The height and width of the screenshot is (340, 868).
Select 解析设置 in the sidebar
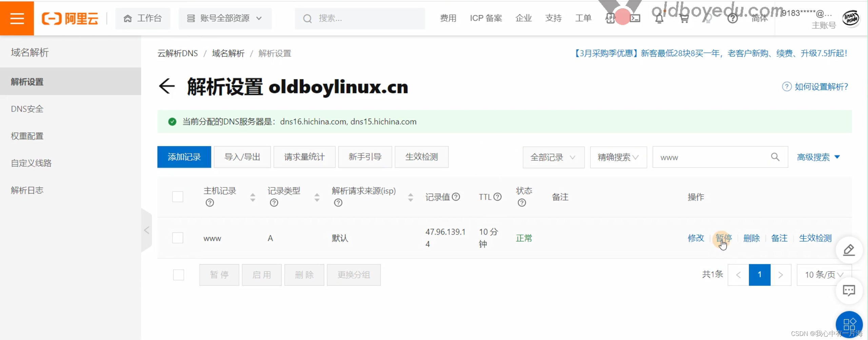pos(71,81)
